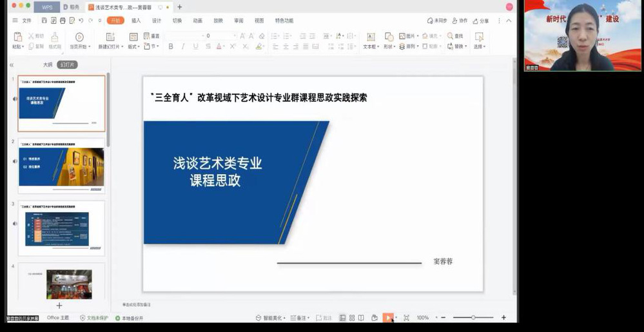Toggle Italic text formatting
Screen dimensions: 644x332
[x=183, y=46]
